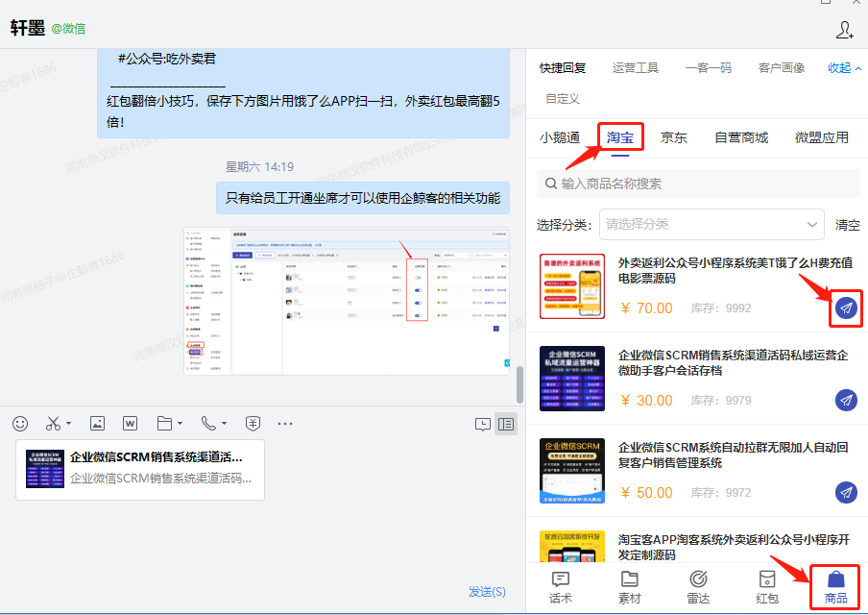Send the ¥30.00 渠道活码 SCRM product
Image resolution: width=868 pixels, height=615 pixels.
(847, 400)
